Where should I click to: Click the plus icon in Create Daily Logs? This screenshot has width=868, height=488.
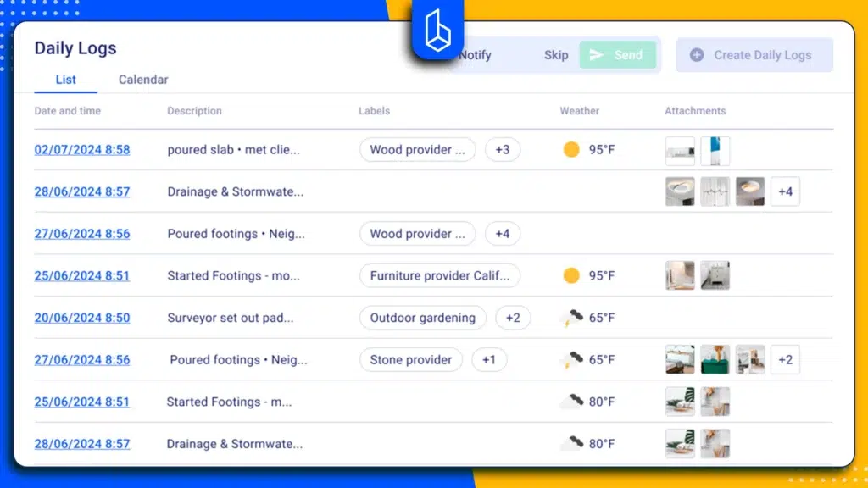pyautogui.click(x=698, y=55)
